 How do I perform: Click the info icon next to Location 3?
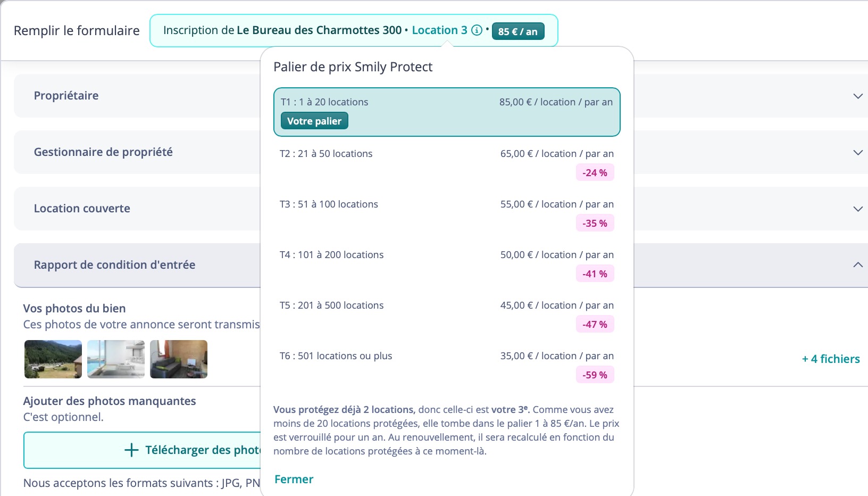477,30
